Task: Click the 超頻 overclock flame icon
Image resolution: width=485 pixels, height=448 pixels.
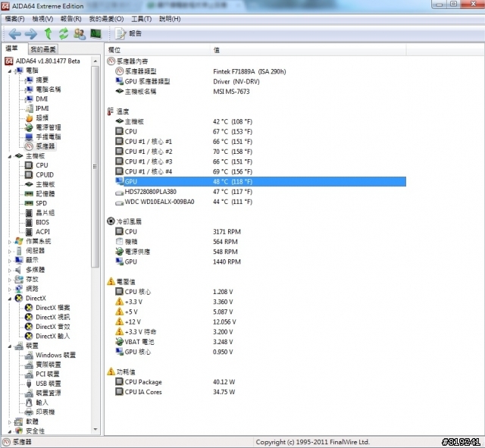Action: pos(29,118)
